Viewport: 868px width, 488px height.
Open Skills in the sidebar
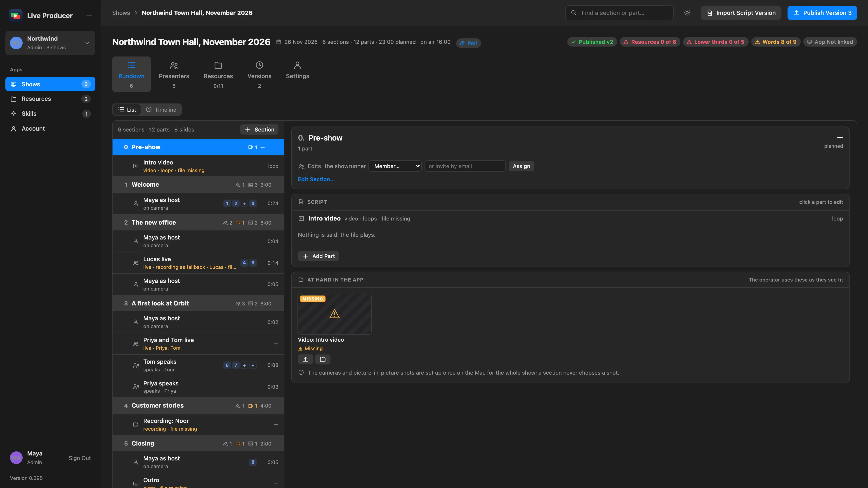click(x=50, y=113)
